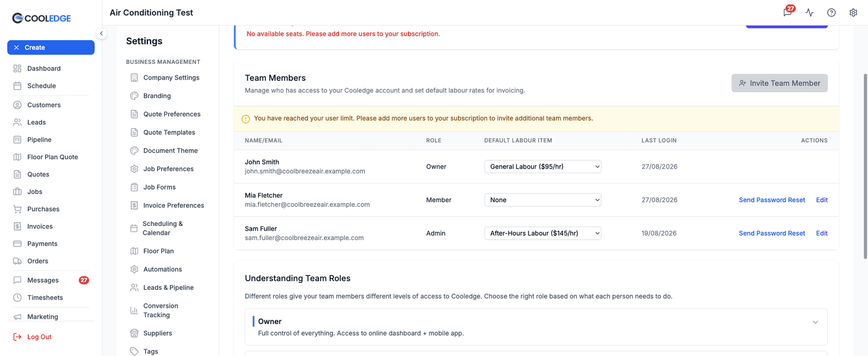Click the Pipeline icon in sidebar

coord(17,139)
